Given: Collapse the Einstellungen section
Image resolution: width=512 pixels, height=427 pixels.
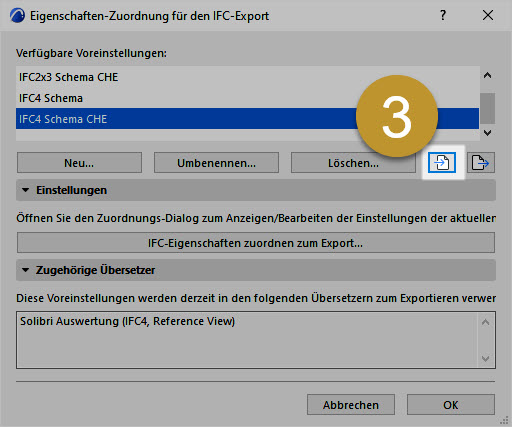Looking at the screenshot, I should 25,190.
